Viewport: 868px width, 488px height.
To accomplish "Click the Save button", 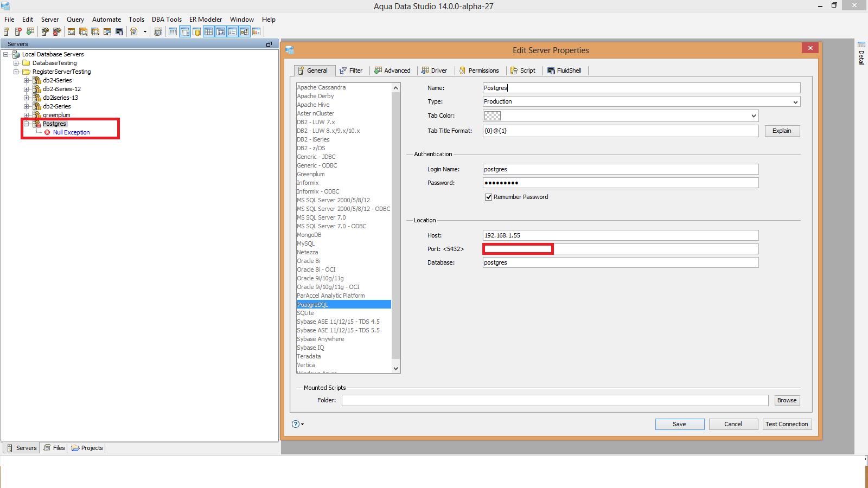I will [x=680, y=424].
